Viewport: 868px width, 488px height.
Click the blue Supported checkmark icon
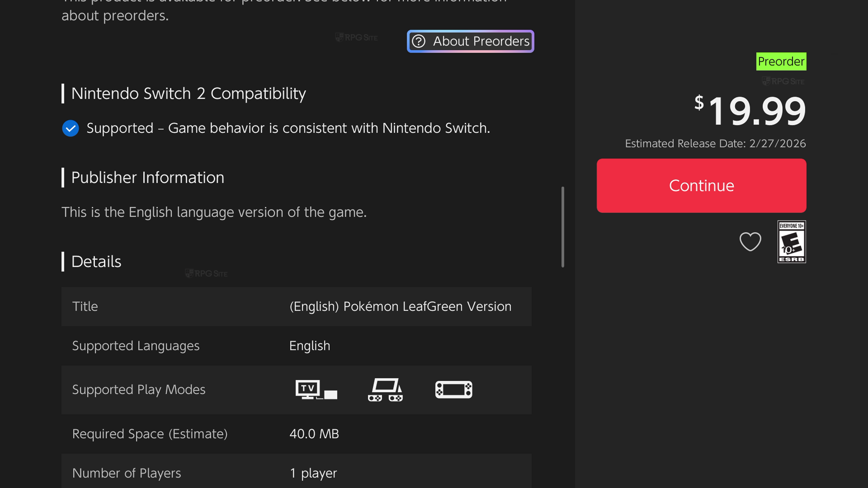pyautogui.click(x=71, y=128)
